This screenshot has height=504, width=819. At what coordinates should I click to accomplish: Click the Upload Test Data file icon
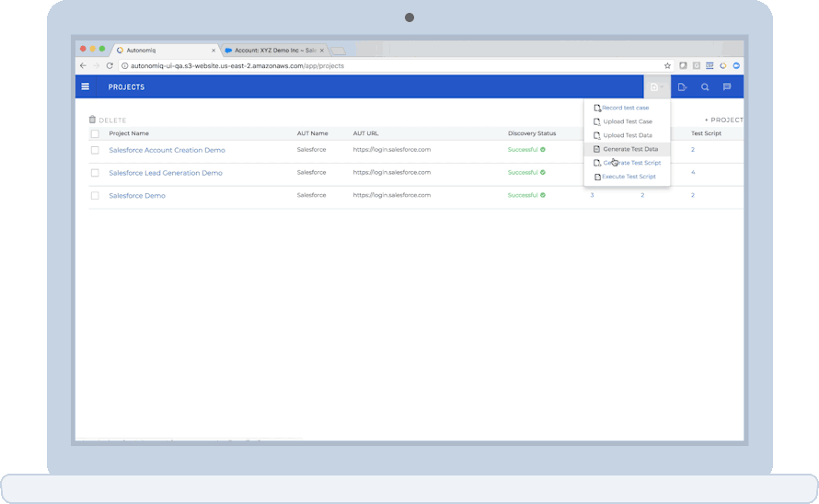597,135
